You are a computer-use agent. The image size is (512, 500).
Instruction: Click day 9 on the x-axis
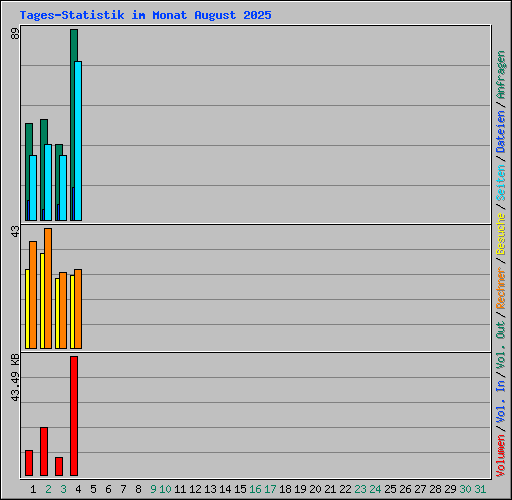153,489
